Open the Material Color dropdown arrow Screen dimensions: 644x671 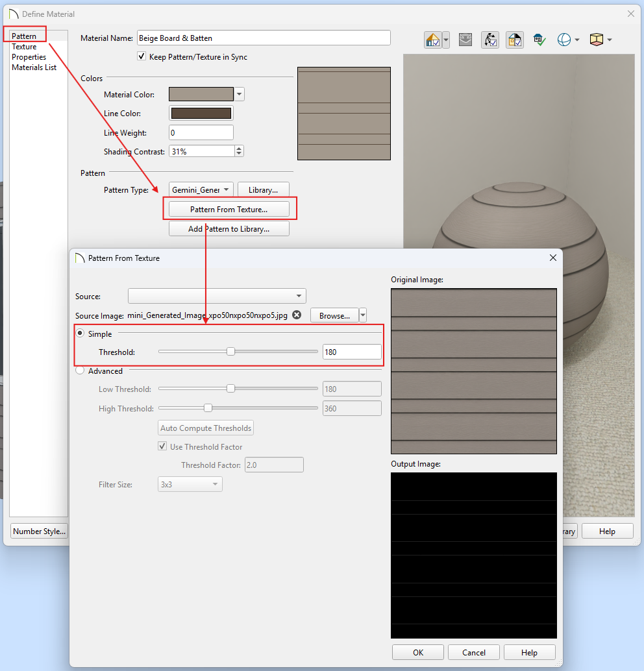point(240,94)
